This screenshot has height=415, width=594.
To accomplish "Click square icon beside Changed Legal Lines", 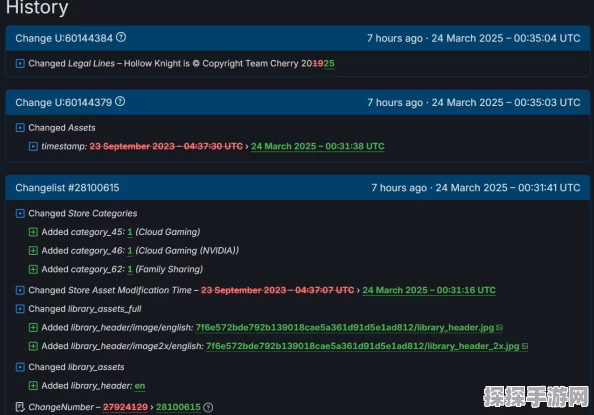I will 20,63.
